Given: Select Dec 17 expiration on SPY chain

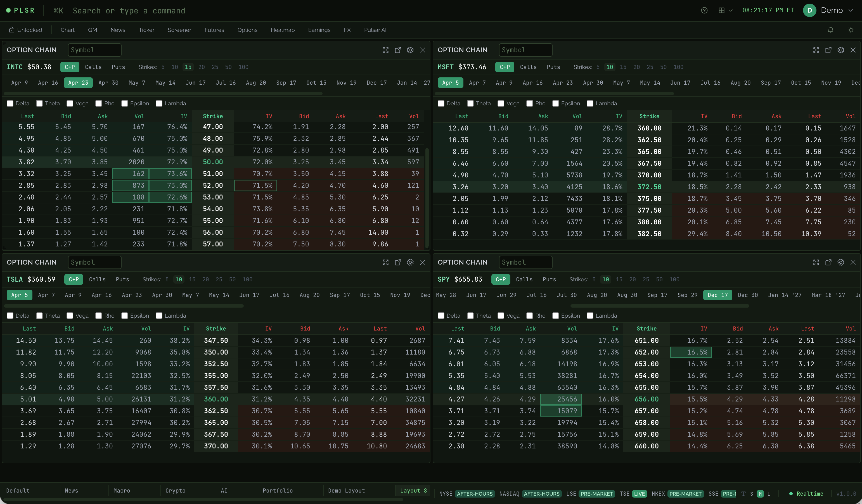Looking at the screenshot, I should click(x=717, y=295).
